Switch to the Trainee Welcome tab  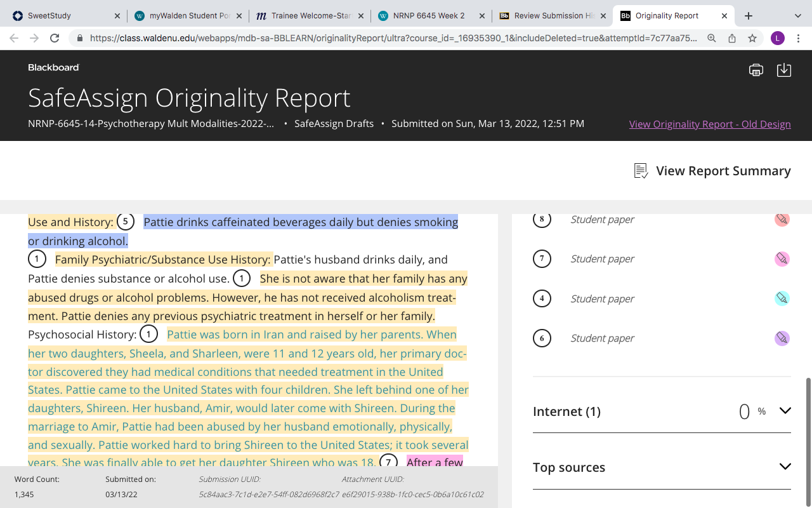tap(310, 16)
